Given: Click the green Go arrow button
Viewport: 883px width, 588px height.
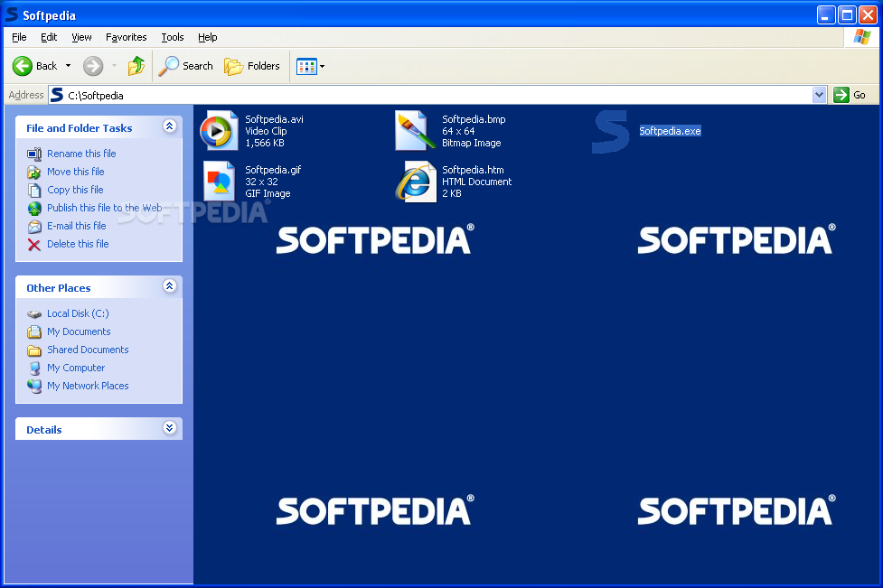Looking at the screenshot, I should click(841, 95).
